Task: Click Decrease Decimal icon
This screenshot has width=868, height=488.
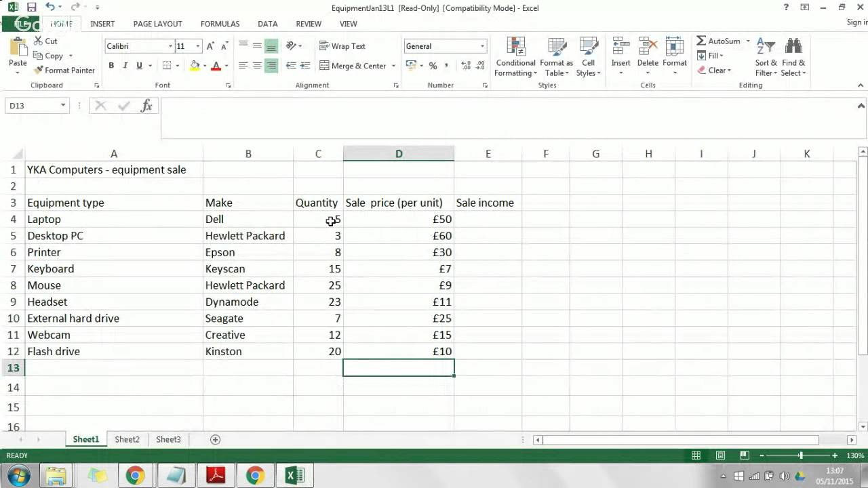Action: [x=481, y=66]
